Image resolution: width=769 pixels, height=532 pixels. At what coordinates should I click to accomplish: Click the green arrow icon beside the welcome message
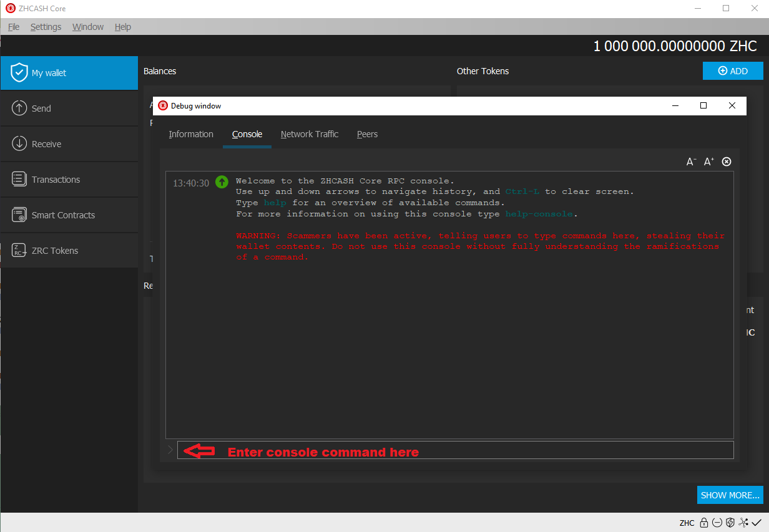222,181
